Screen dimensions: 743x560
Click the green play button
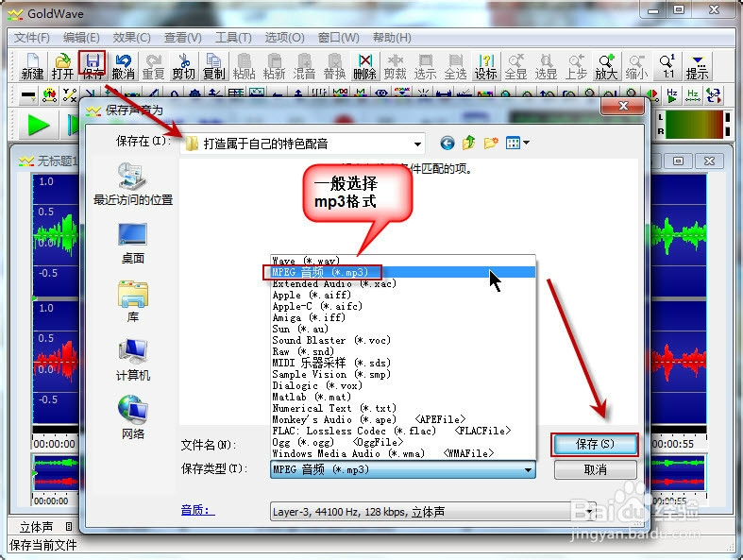38,126
